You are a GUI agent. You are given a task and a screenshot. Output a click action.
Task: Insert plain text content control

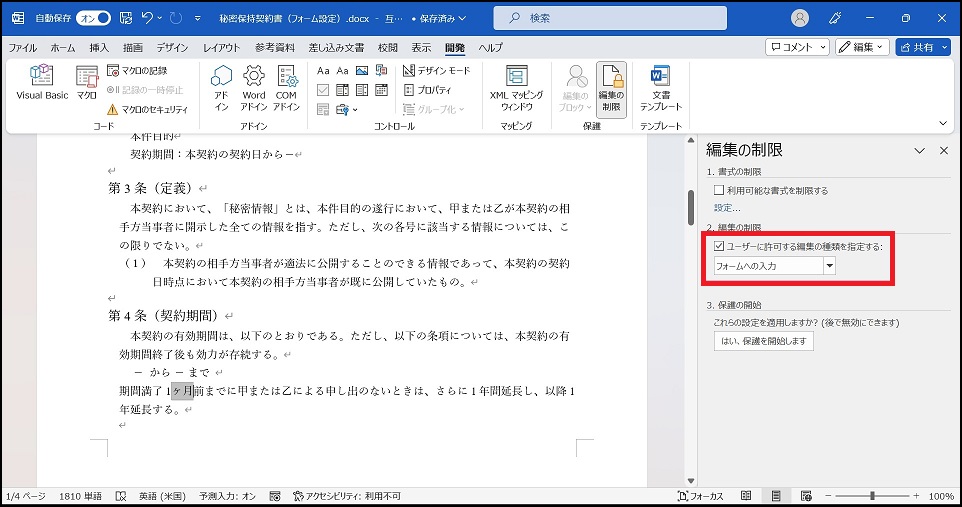click(x=342, y=71)
